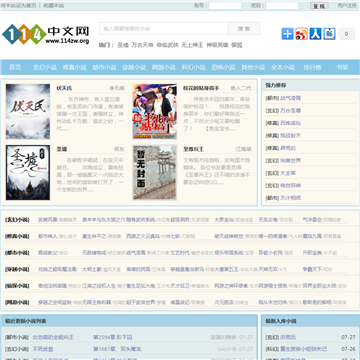Screen dimensions: 360x360
Task: Open the 校花的贴身高手 book cover
Action: [155, 112]
